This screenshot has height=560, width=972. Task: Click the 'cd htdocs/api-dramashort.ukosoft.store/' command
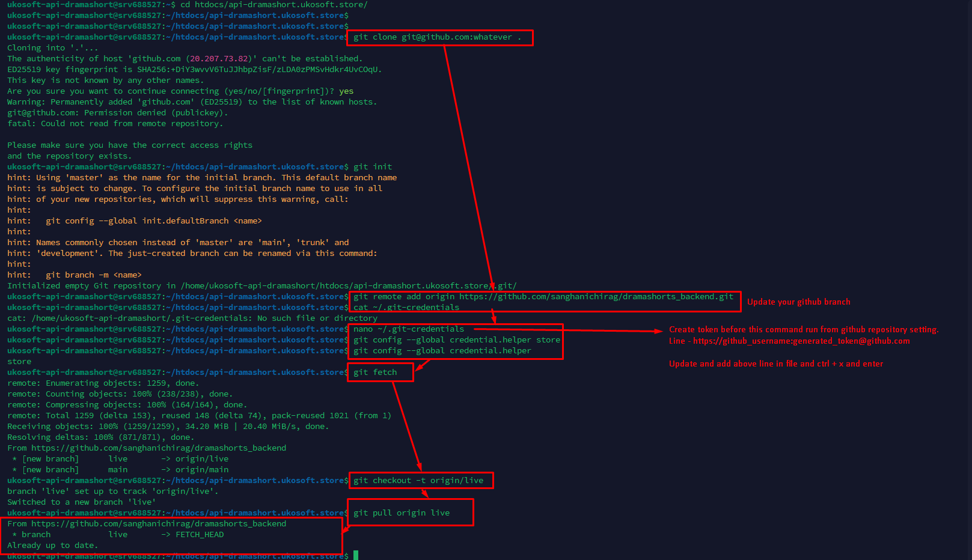[x=274, y=5]
